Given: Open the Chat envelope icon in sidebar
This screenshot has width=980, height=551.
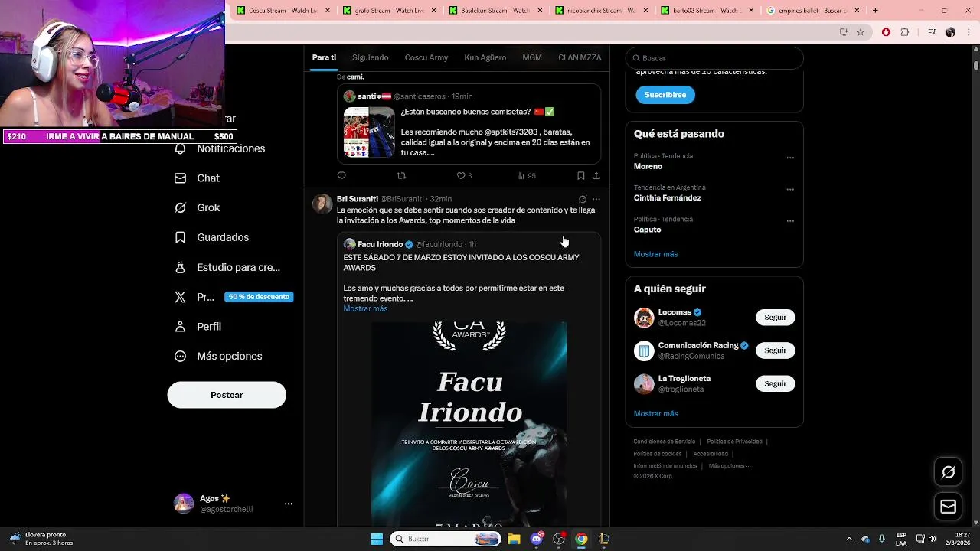Looking at the screenshot, I should 180,178.
